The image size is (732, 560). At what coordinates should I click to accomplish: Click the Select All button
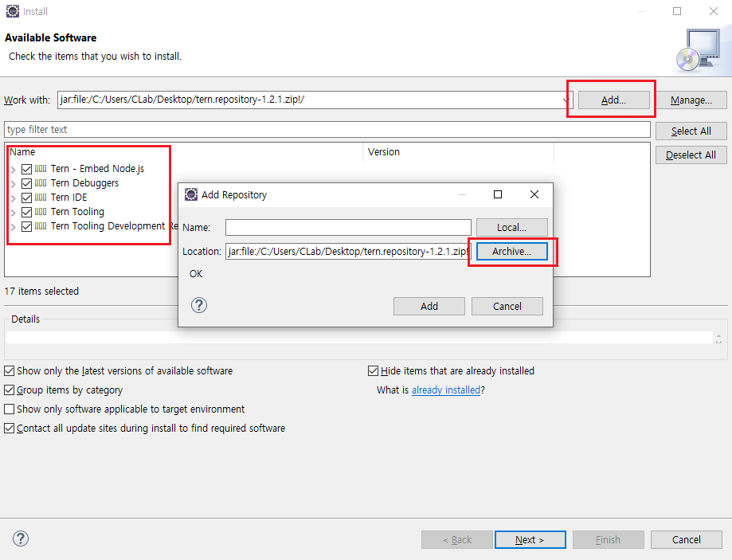pos(691,131)
